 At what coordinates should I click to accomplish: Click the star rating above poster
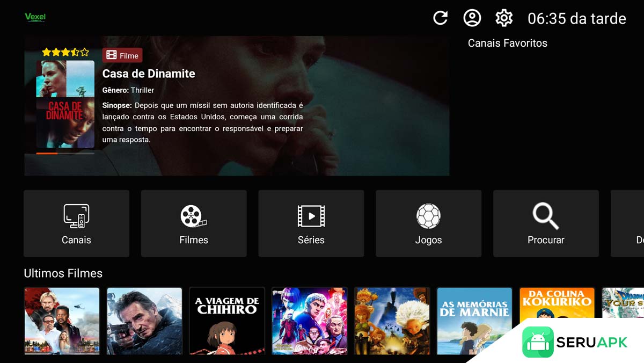pyautogui.click(x=65, y=52)
